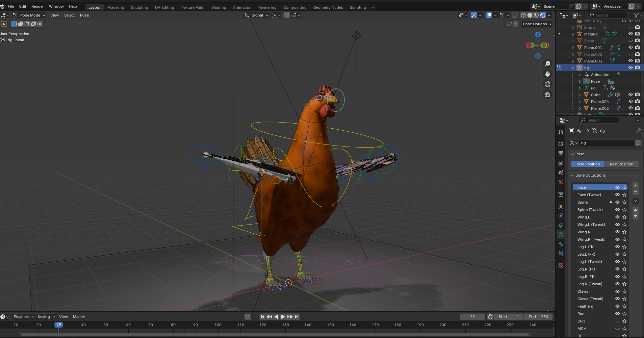Viewport: 644px width, 338px height.
Task: Open the Object properties tab icon
Action: point(561,206)
